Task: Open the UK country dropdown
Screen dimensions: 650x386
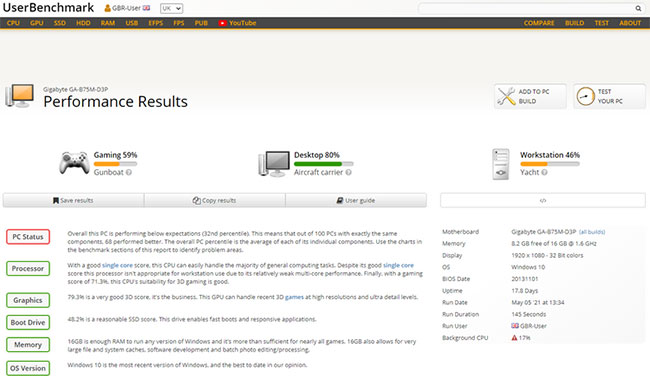Action: pos(172,8)
